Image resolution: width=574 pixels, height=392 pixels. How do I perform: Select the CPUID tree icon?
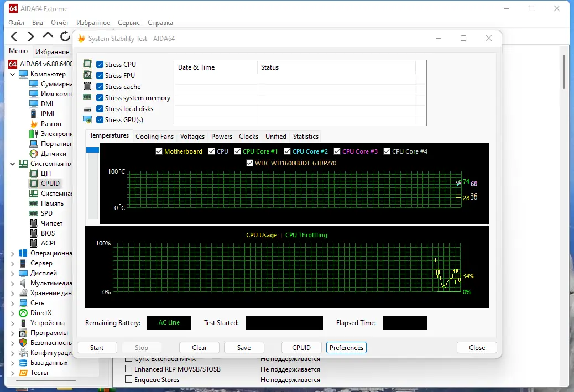34,184
